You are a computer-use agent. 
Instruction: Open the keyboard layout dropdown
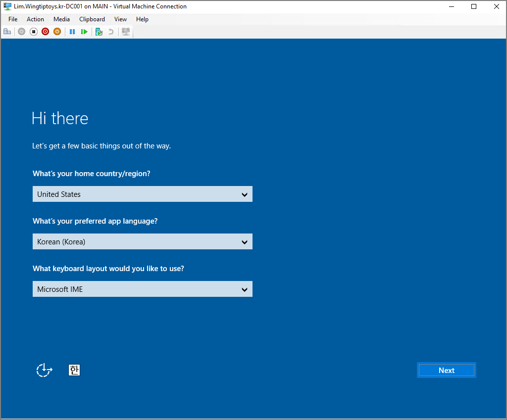142,289
